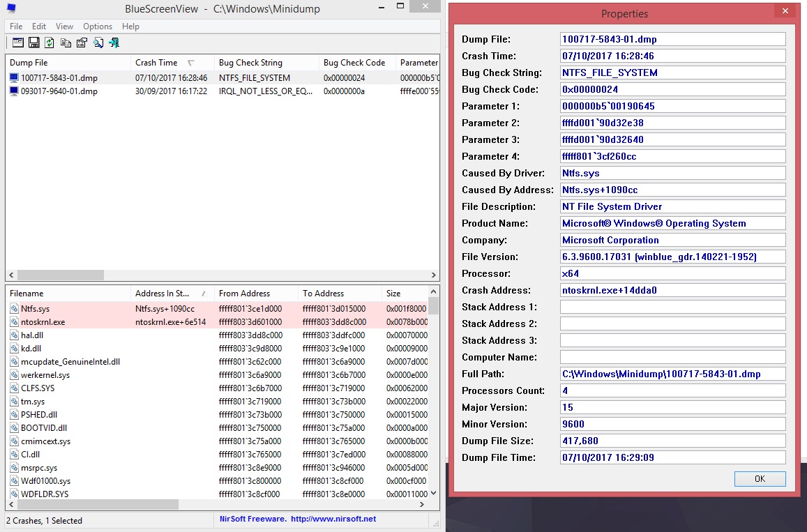
Task: Open the Options menu
Action: tap(97, 26)
